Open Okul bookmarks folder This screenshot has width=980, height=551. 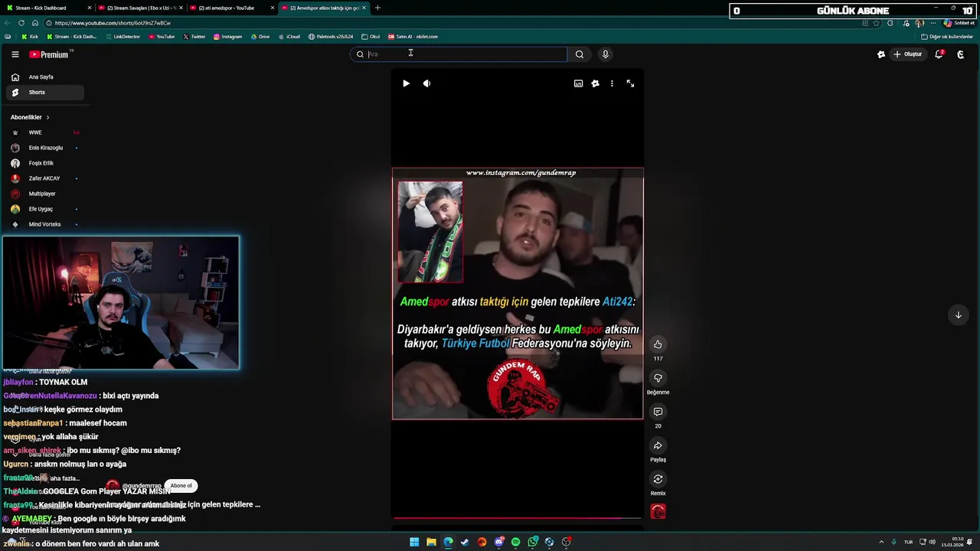[371, 37]
